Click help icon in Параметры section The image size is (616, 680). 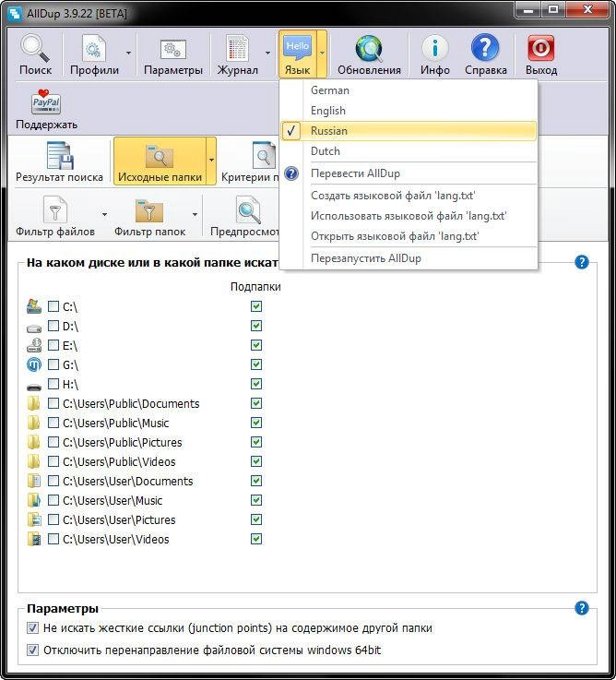pyautogui.click(x=581, y=608)
